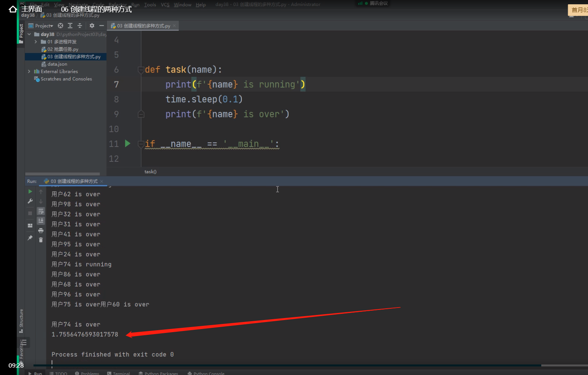Open the Tools menu
The image size is (588, 375).
coord(150,5)
